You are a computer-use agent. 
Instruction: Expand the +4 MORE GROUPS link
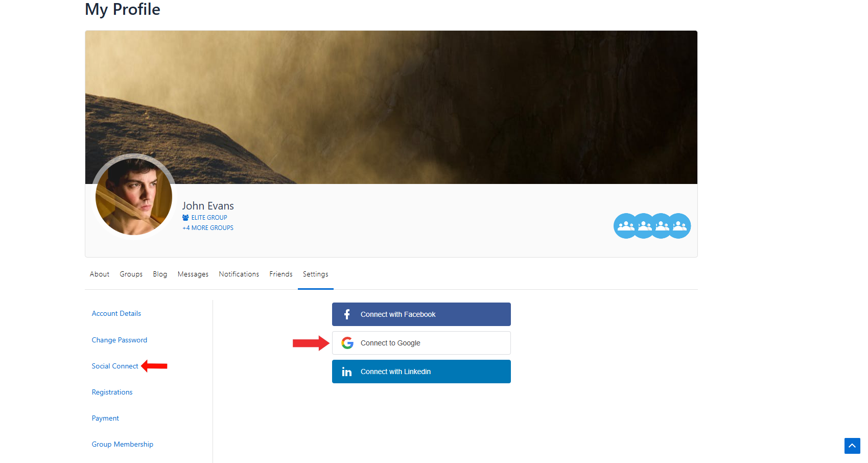[x=208, y=228]
